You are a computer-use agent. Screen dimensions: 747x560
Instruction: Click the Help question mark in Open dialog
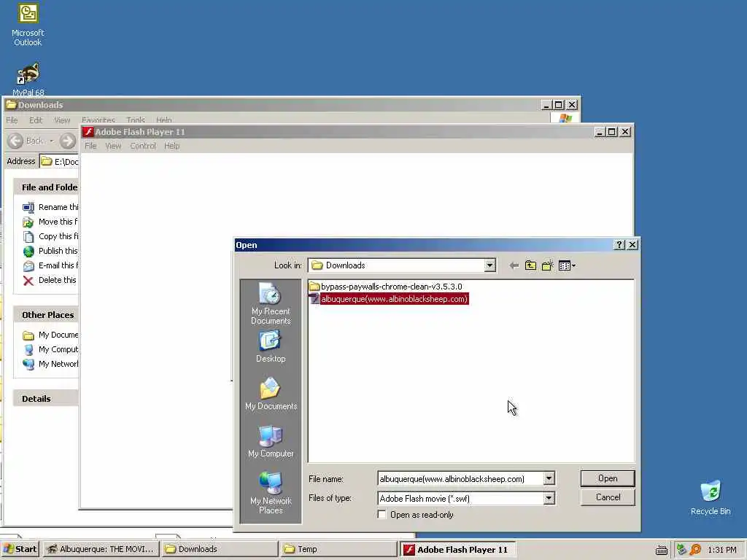pos(619,245)
